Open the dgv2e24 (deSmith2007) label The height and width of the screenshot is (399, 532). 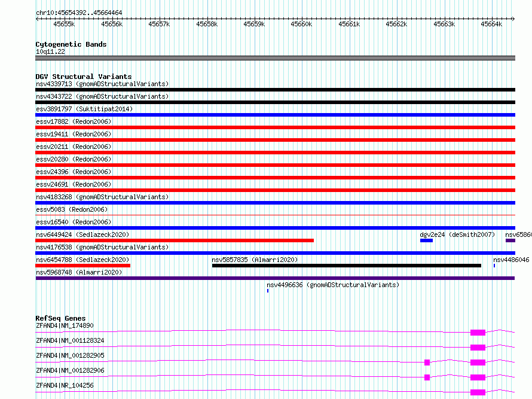[457, 234]
